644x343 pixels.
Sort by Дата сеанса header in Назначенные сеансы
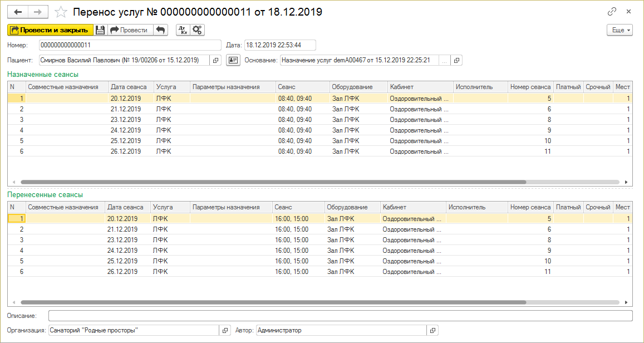click(129, 87)
